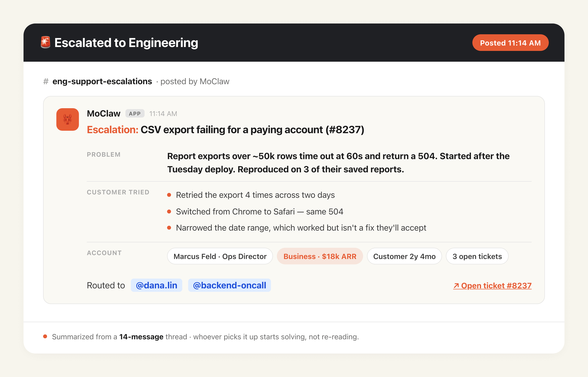
Task: Click the Posted 11:14 AM badge
Action: tap(510, 43)
